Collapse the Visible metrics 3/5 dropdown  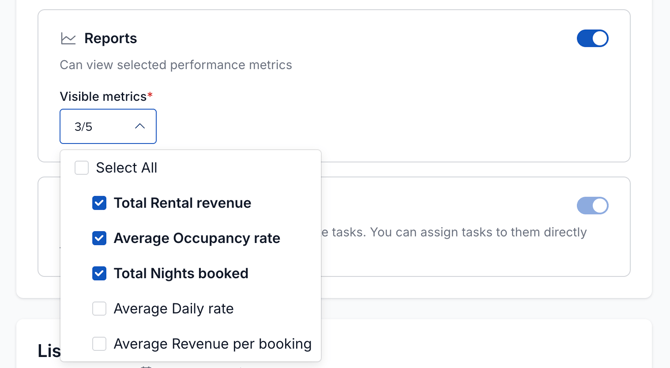pos(108,127)
